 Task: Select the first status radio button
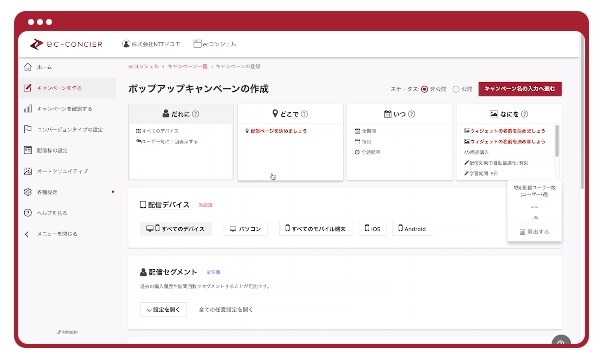click(424, 89)
